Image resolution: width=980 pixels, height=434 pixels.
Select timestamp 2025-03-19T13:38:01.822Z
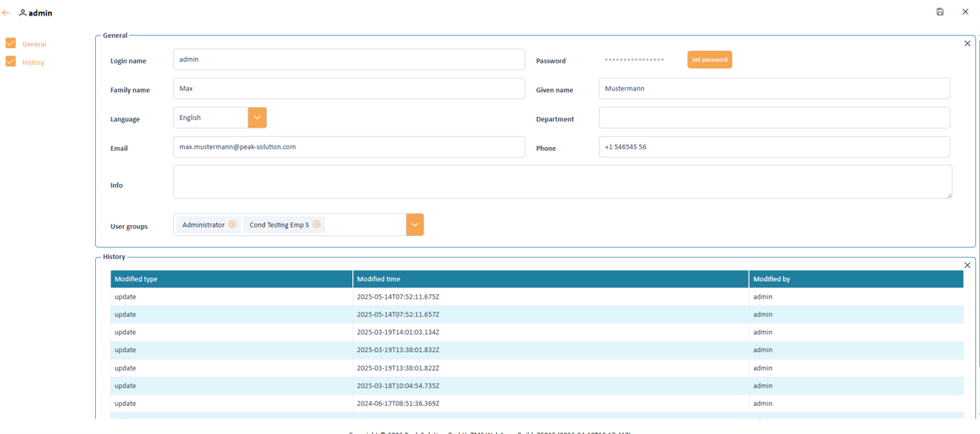[398, 368]
